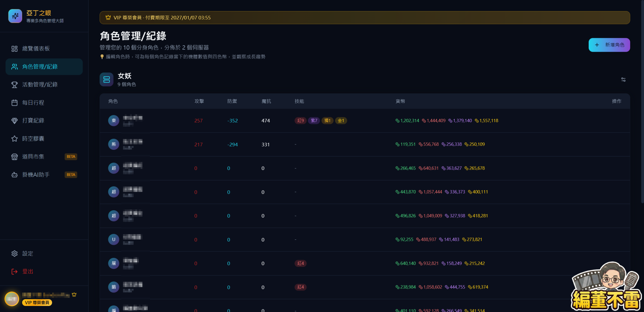Click the 操作 column header

pyautogui.click(x=616, y=101)
